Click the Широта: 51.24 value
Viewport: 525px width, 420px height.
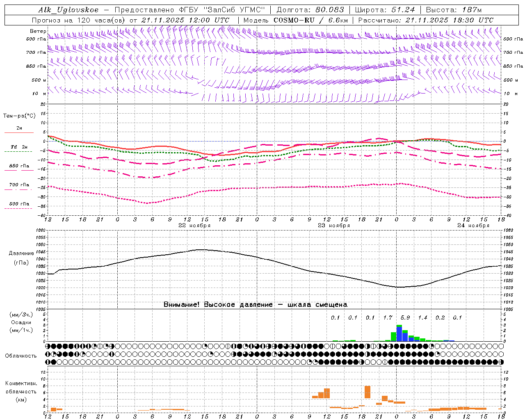[x=385, y=10]
